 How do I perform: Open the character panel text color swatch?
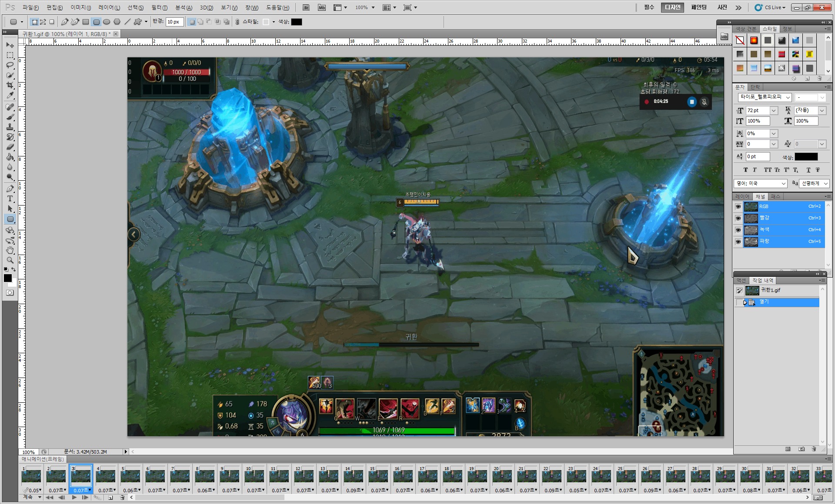806,157
